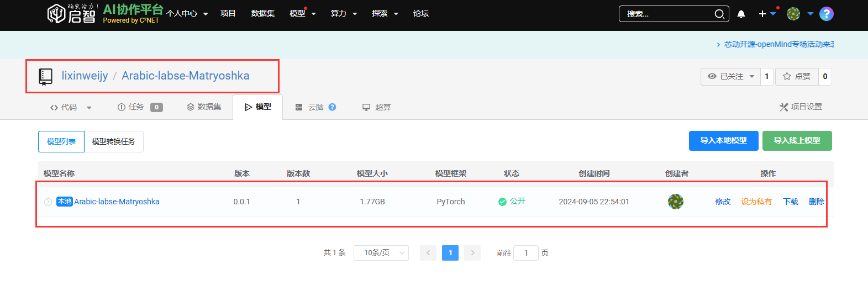
Task: Open the plus create-new menu
Action: [762, 14]
